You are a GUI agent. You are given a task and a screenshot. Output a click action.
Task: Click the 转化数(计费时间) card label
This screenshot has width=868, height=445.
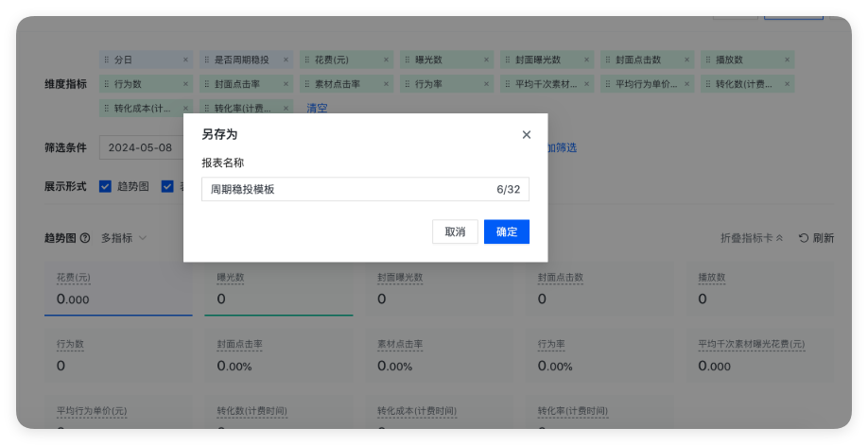pos(252,411)
